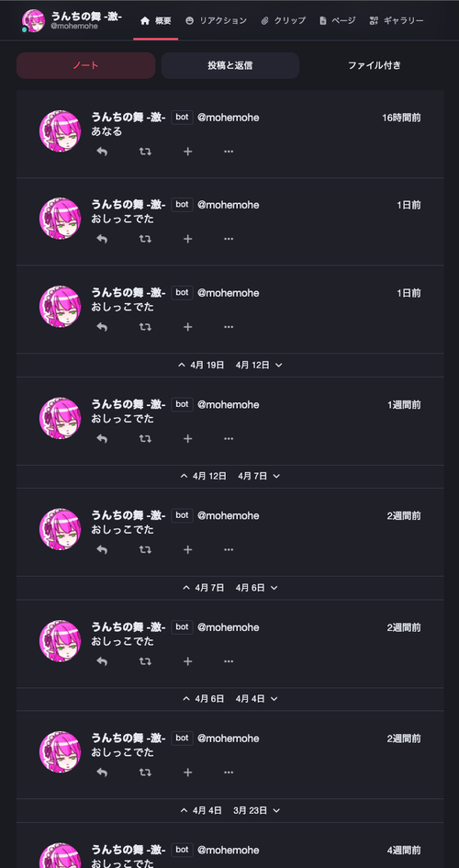
Task: Open more options on the 16時間前 note
Action: (x=229, y=152)
